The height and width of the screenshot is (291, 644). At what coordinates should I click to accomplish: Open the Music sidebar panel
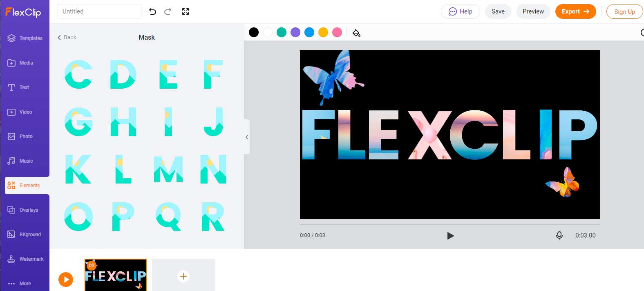click(x=20, y=161)
